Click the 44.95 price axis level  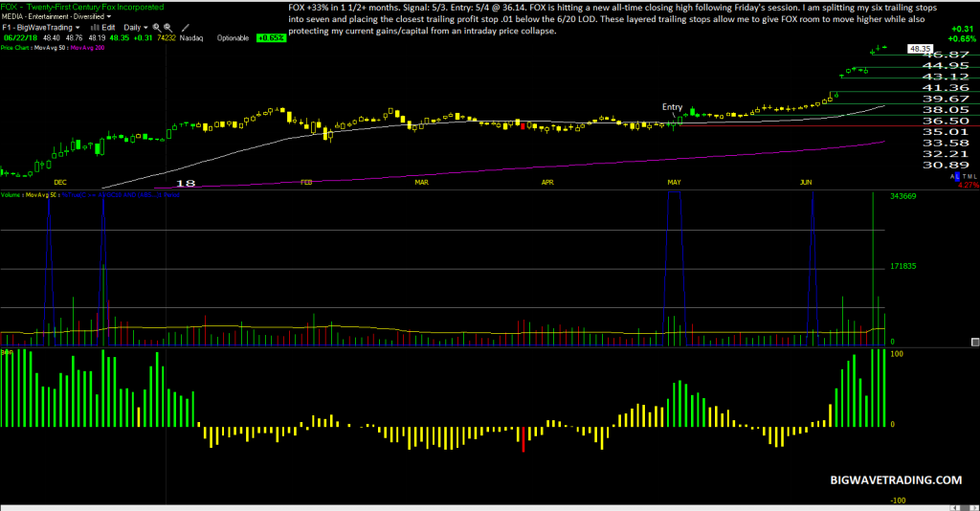(x=946, y=66)
